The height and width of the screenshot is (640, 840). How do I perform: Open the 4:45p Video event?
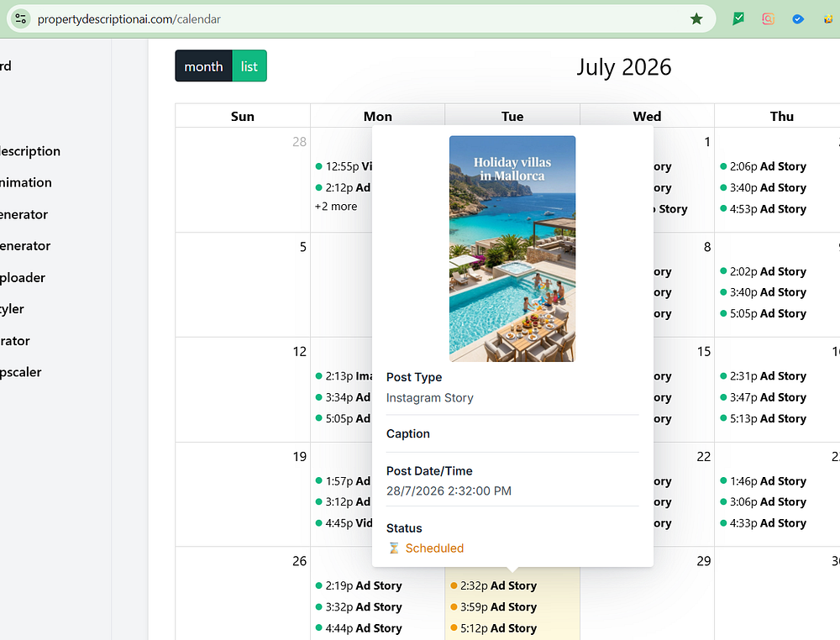344,523
